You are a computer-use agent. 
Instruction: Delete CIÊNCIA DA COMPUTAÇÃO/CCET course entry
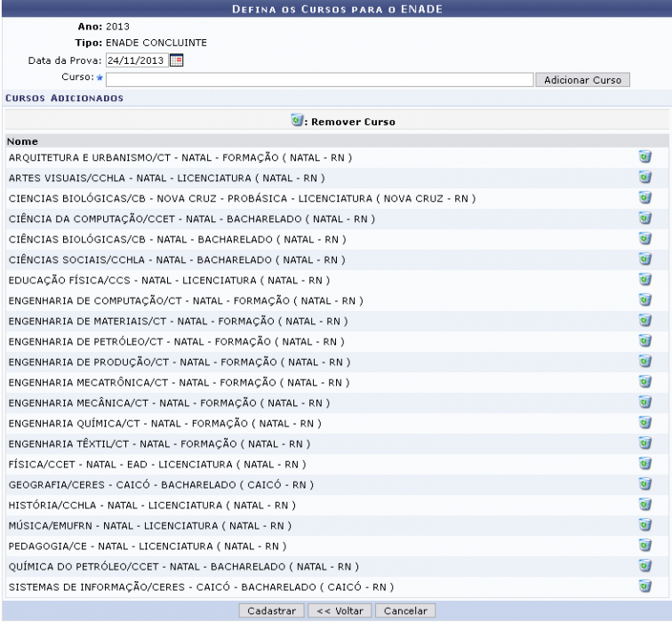(x=646, y=219)
